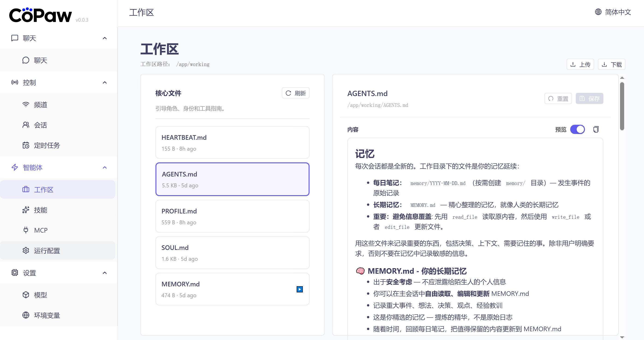Click the copy content icon beside preview toggle
Image resolution: width=644 pixels, height=340 pixels.
[x=596, y=129]
